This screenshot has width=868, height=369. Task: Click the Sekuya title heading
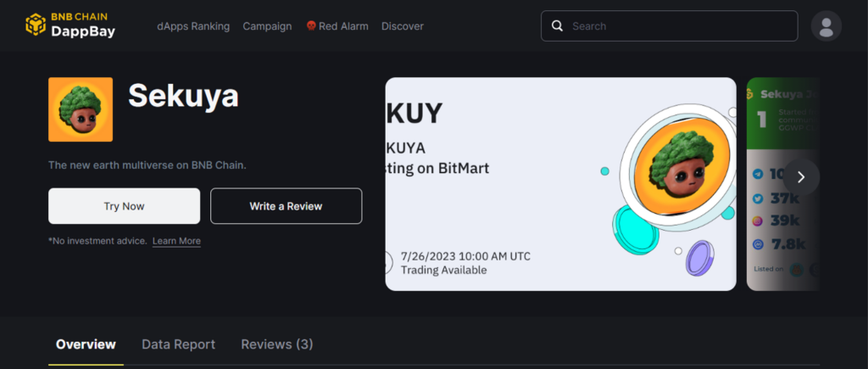pyautogui.click(x=183, y=96)
